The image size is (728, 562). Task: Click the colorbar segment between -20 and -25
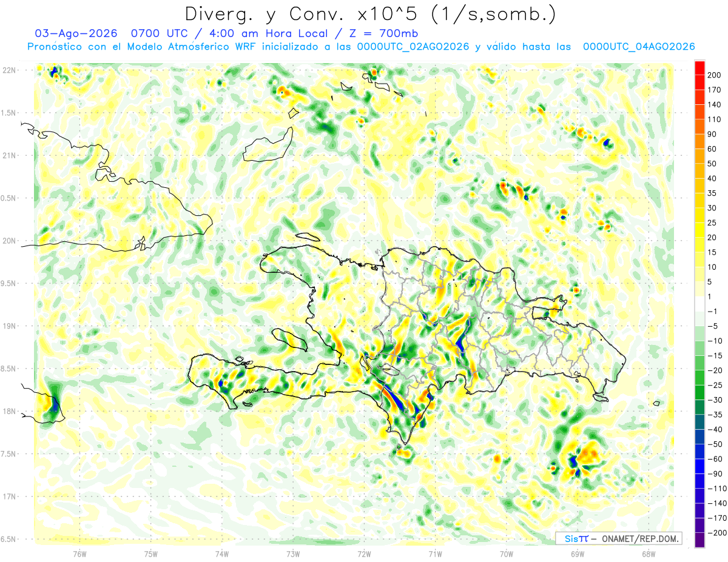click(699, 378)
